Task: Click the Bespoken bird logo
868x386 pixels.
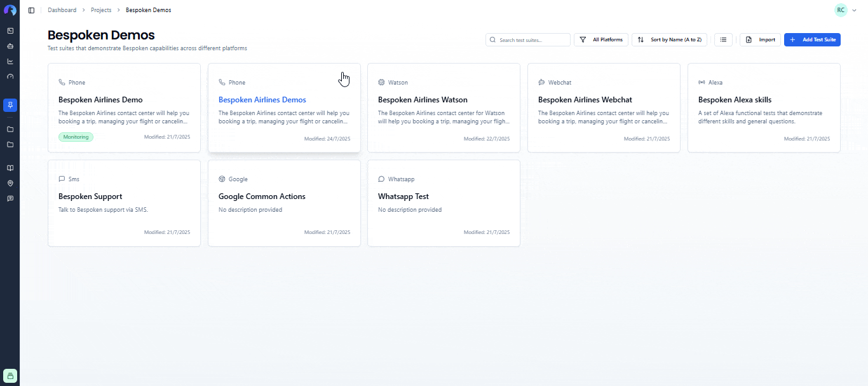Action: click(x=10, y=10)
